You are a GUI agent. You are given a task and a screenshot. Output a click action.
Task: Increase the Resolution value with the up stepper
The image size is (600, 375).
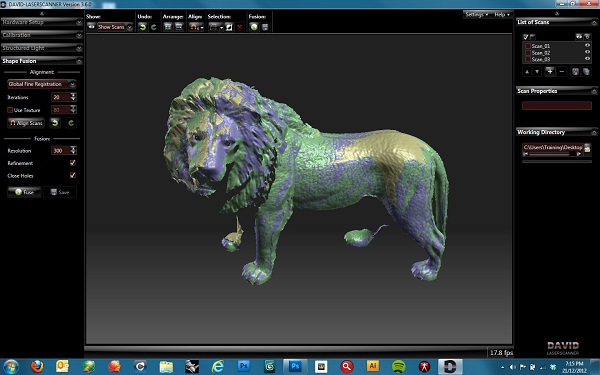(73, 148)
